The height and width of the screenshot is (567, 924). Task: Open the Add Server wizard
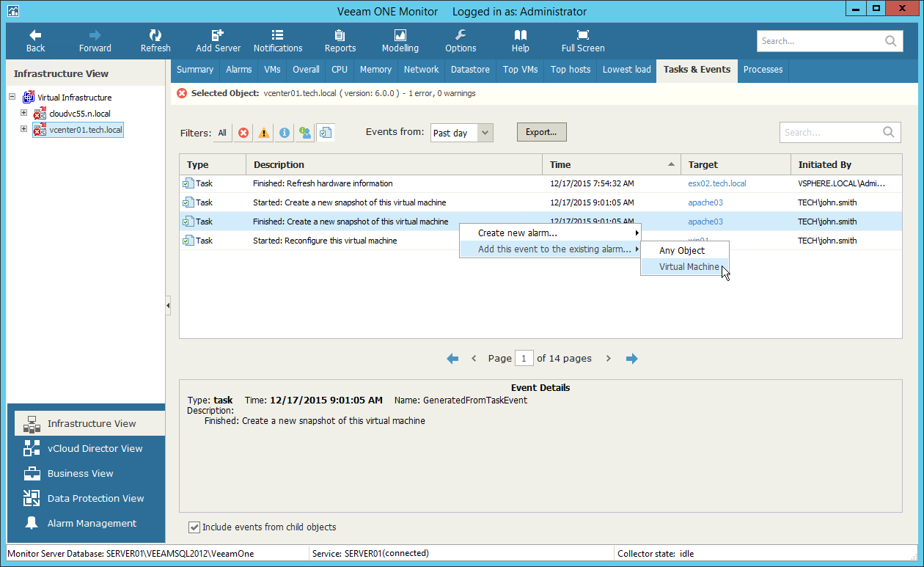click(218, 41)
